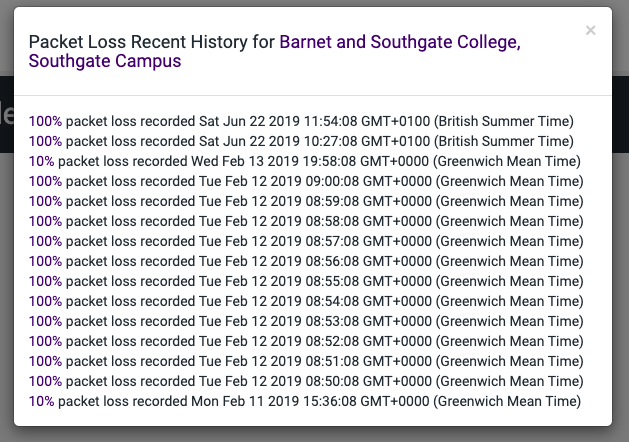
Task: Open the Barnet and Southgate College link
Action: click(x=399, y=42)
